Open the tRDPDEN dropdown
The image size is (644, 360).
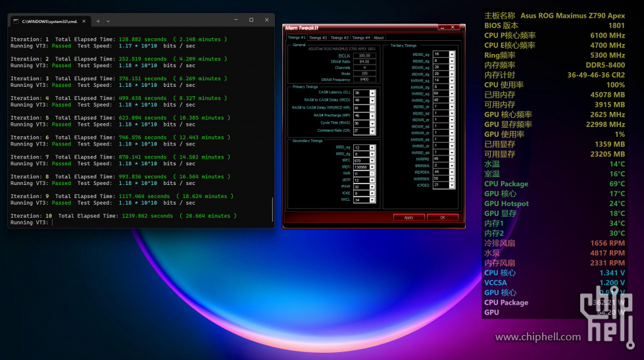452,172
